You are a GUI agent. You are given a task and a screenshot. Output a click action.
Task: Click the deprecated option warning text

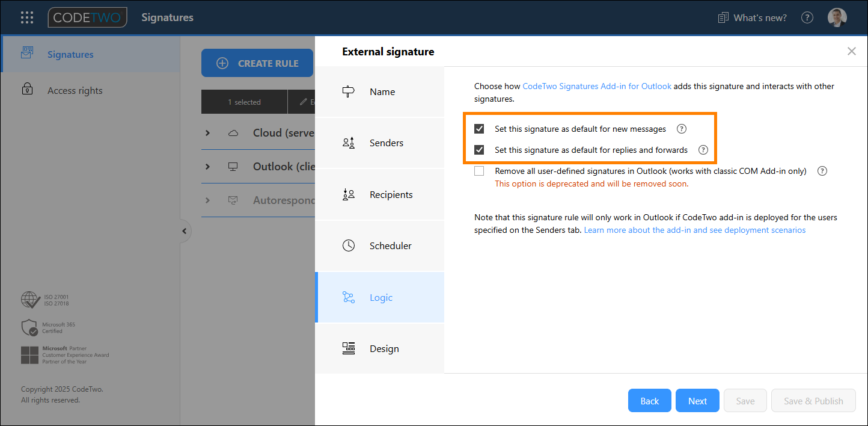[591, 184]
